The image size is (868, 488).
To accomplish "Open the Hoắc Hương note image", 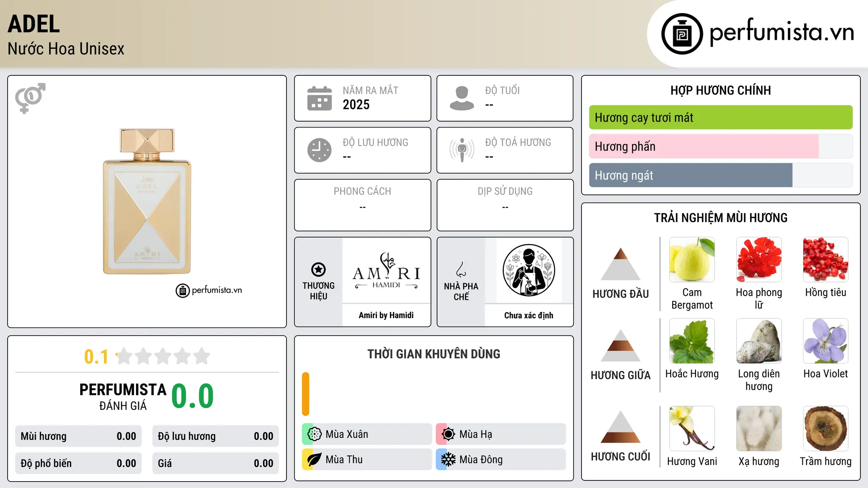I will coord(692,341).
